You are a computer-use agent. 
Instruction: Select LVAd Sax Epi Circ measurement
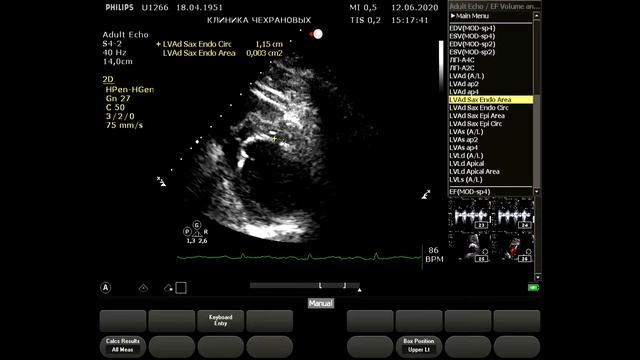click(x=476, y=124)
